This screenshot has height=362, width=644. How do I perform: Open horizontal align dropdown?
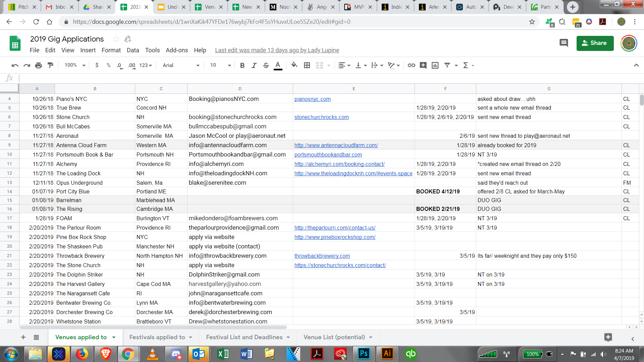pos(344,65)
